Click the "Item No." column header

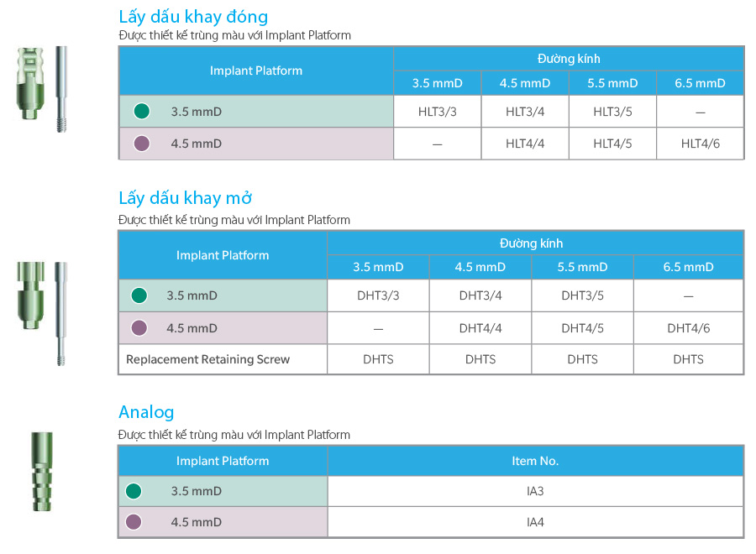[x=535, y=461]
